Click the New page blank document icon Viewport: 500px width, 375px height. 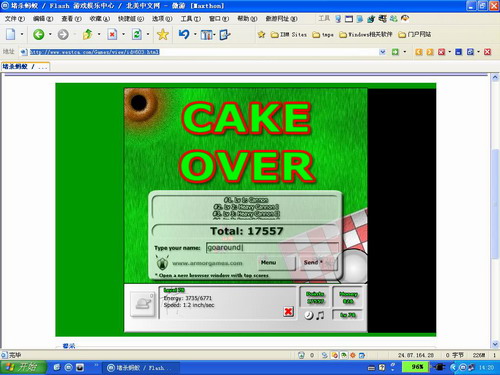(11, 34)
